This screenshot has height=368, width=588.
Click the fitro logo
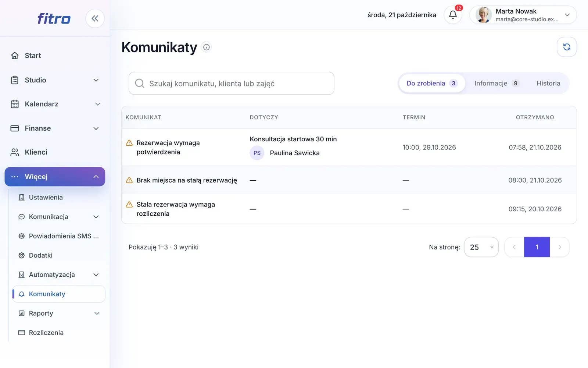pyautogui.click(x=54, y=18)
